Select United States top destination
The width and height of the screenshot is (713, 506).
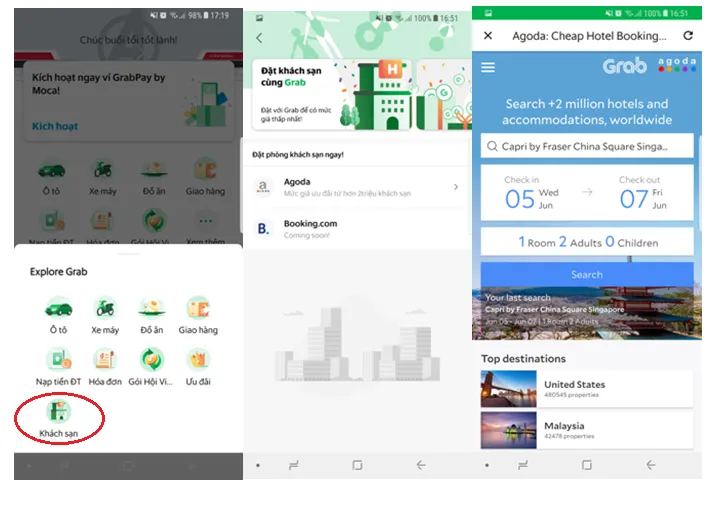point(587,389)
